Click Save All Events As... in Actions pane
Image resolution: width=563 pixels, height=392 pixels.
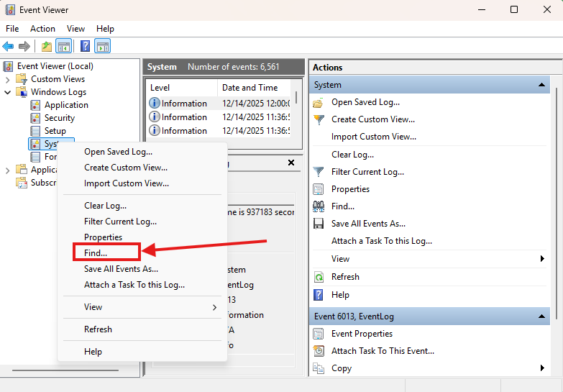pos(368,224)
